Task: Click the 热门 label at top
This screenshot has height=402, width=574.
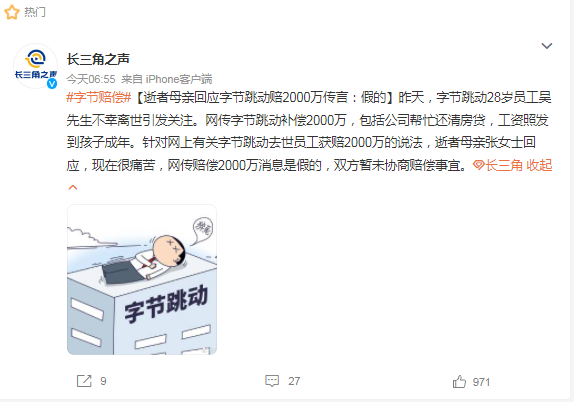Action: (x=35, y=12)
